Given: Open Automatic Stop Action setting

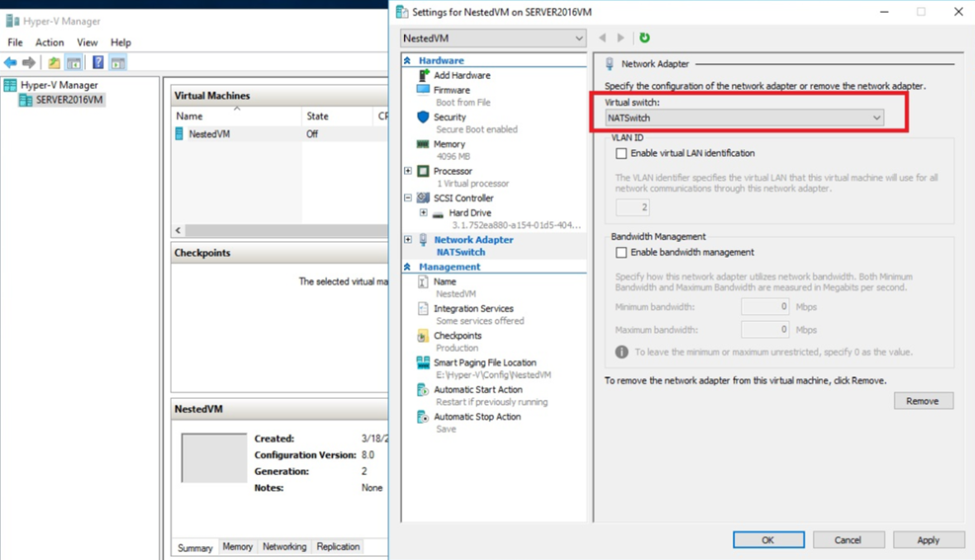Looking at the screenshot, I should (x=477, y=417).
